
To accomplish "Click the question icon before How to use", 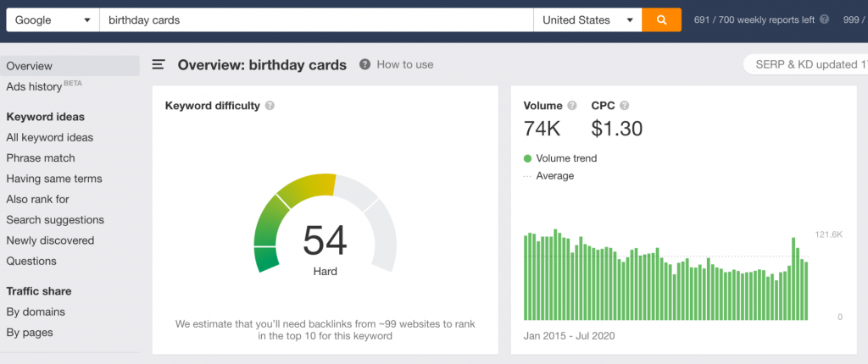I will tap(364, 64).
